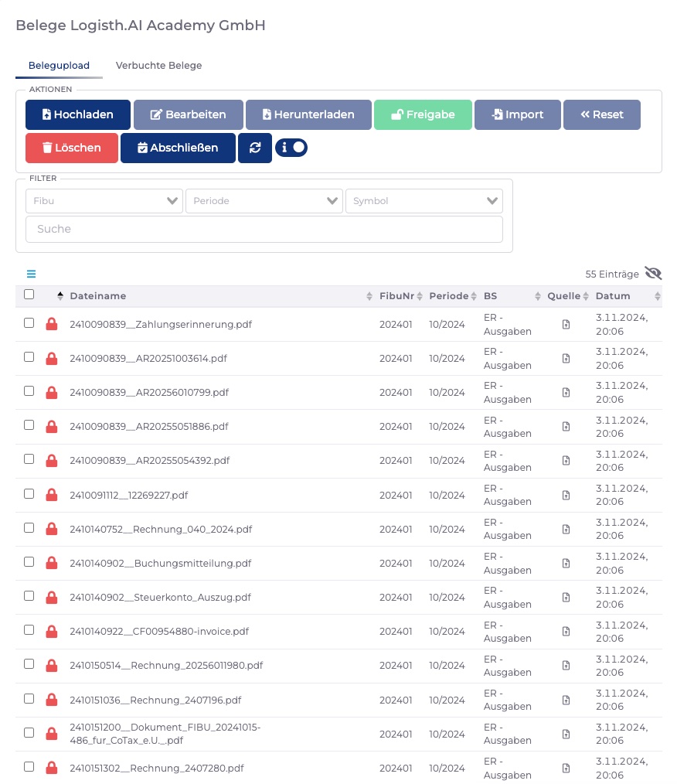Select checkbox for 12269227.pdf
Screen dimensions: 677x784
click(x=29, y=493)
